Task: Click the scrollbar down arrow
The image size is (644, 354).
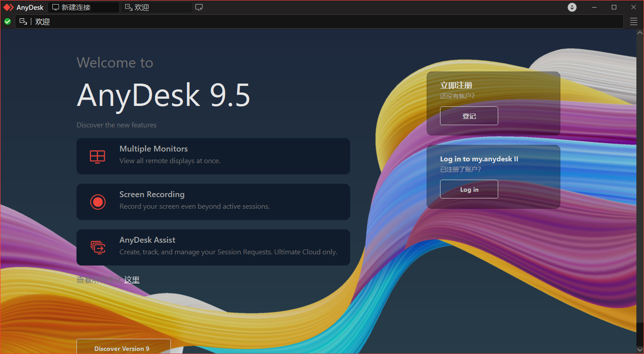Action: coord(640,349)
